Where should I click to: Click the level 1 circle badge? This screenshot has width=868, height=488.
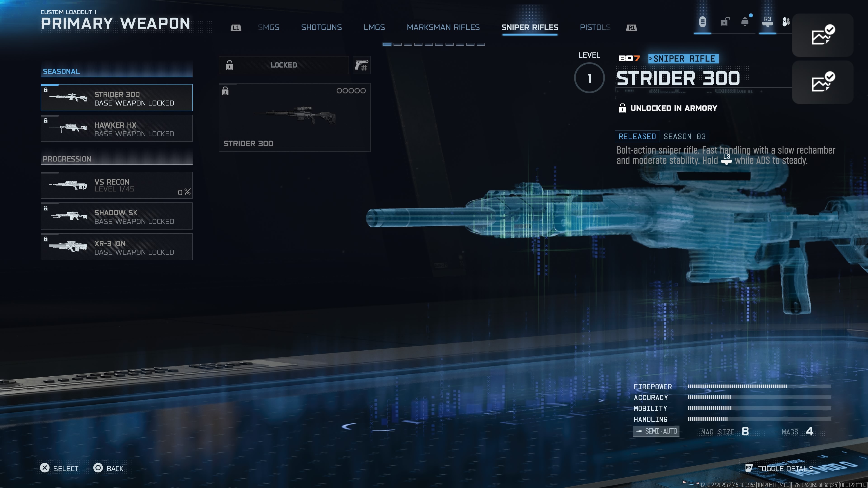589,78
